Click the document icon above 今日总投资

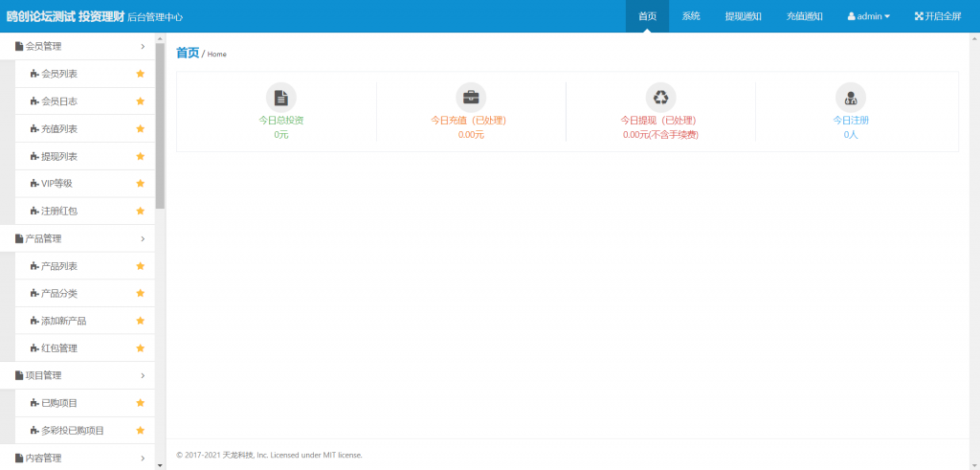click(x=281, y=98)
